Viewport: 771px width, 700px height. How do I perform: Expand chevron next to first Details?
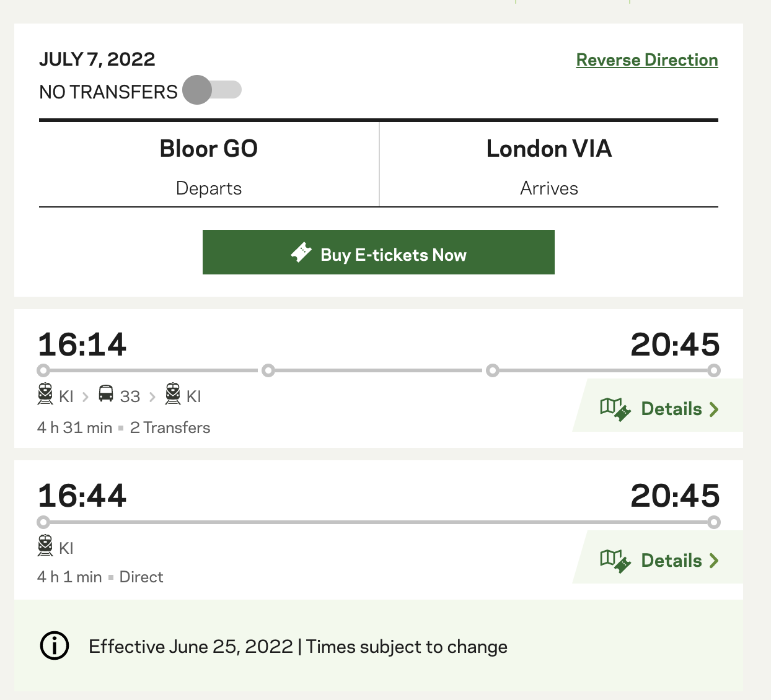click(x=714, y=409)
